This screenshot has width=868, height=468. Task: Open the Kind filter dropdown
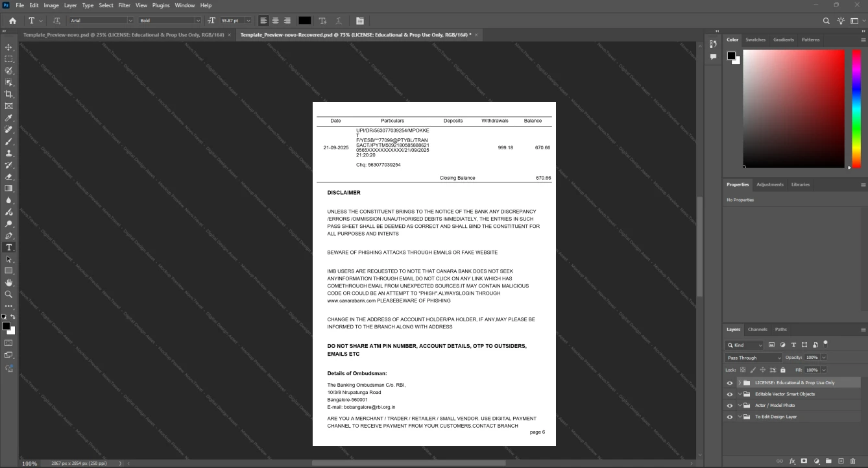pos(745,345)
